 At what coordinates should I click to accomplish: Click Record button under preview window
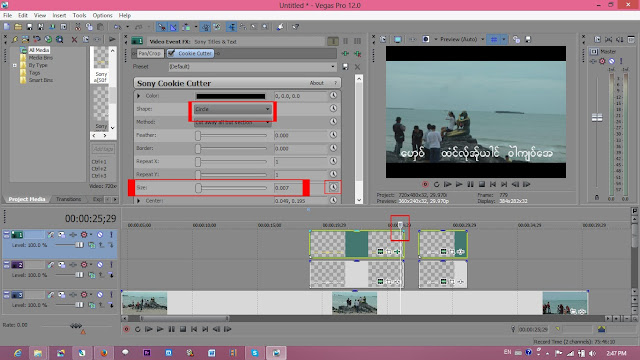click(x=425, y=184)
